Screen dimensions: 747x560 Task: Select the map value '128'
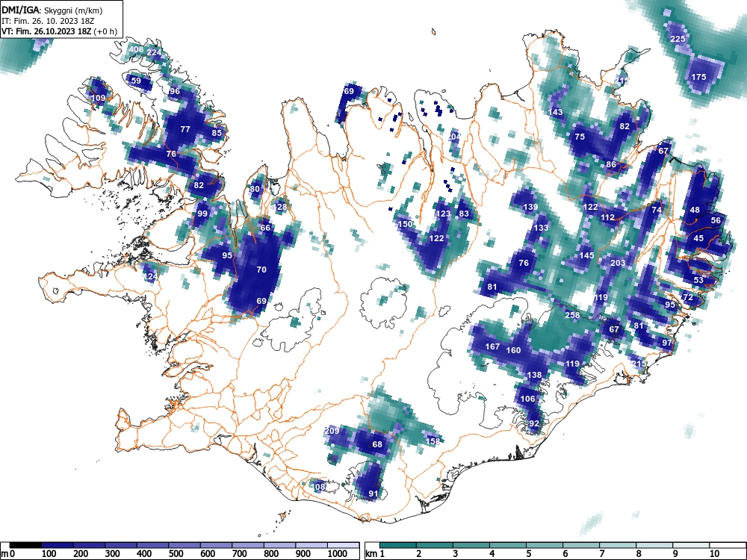click(280, 207)
